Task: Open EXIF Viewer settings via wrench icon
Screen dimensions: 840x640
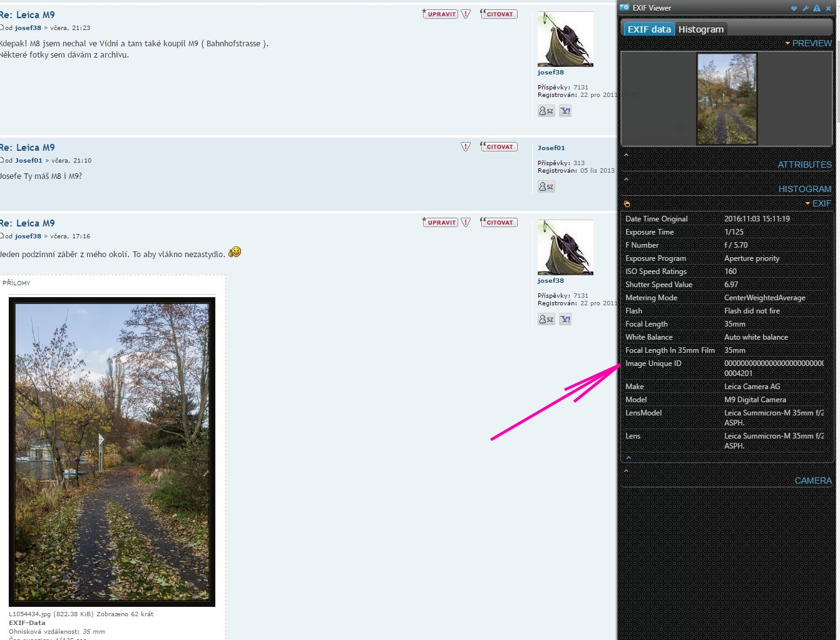Action: tap(806, 8)
